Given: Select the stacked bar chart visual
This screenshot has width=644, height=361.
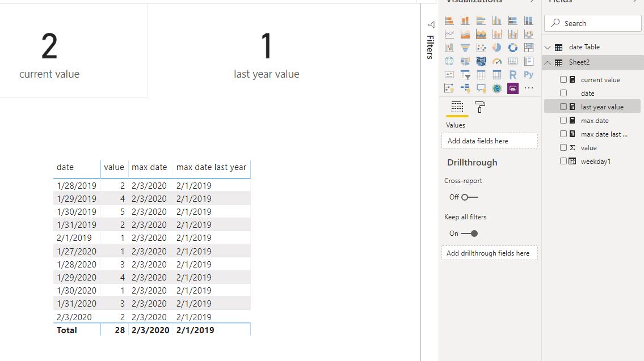Looking at the screenshot, I should (449, 20).
